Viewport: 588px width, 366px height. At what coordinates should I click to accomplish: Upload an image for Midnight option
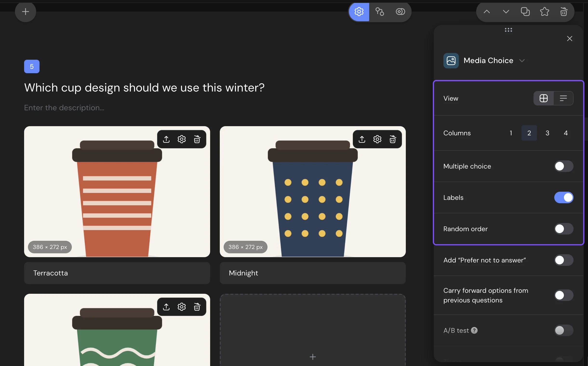(x=362, y=139)
